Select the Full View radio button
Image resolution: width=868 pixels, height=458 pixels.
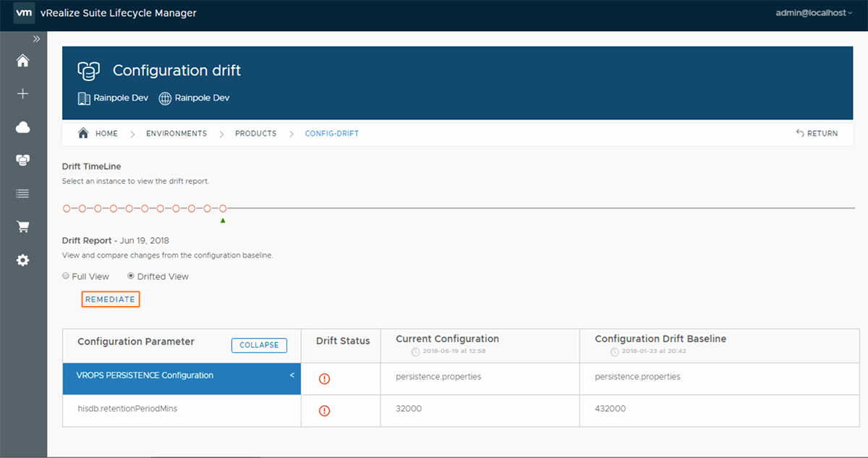pyautogui.click(x=66, y=276)
